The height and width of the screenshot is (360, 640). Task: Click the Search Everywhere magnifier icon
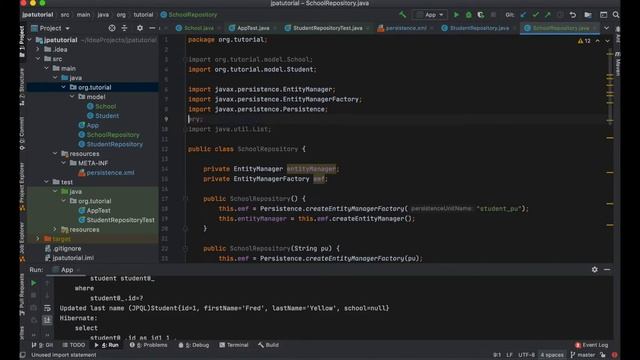(x=616, y=15)
